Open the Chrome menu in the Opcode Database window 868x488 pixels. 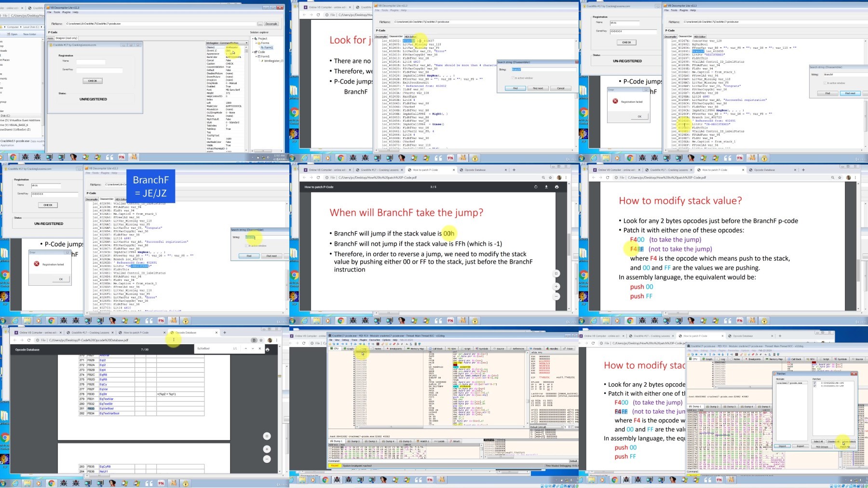tap(277, 340)
